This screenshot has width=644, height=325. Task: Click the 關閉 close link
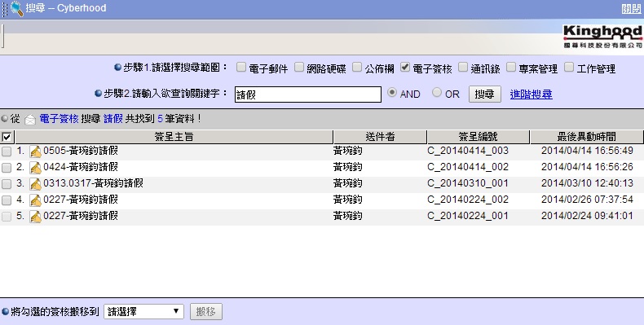[x=631, y=9]
